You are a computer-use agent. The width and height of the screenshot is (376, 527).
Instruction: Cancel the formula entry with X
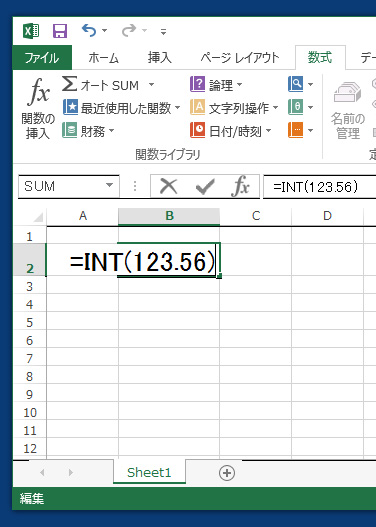coord(168,186)
